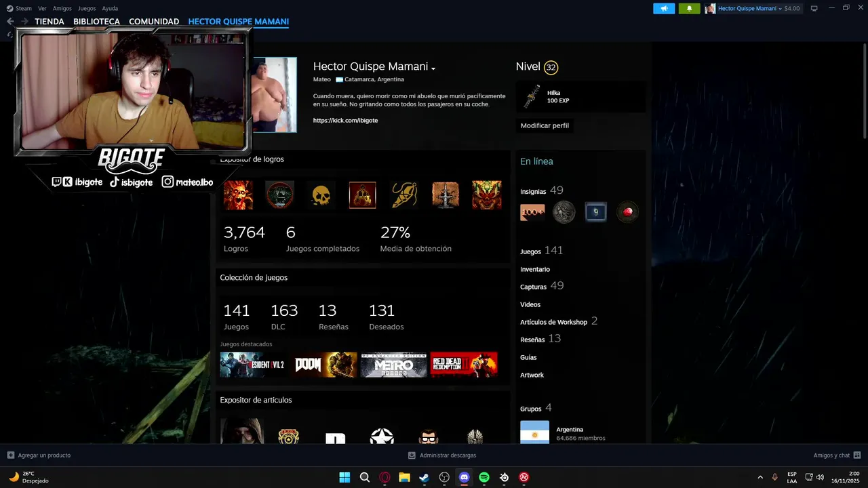
Task: Open the flaming skull achievement icon
Action: click(x=238, y=195)
